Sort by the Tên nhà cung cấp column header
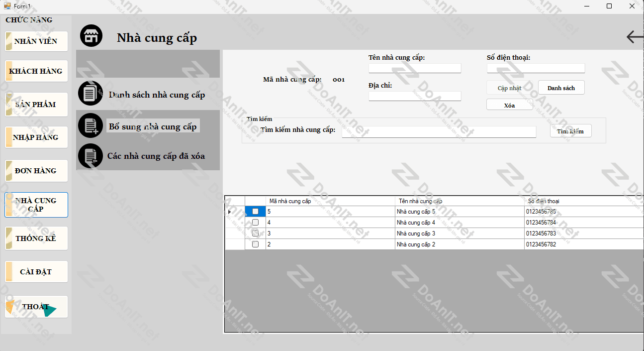The width and height of the screenshot is (644, 351). 459,201
